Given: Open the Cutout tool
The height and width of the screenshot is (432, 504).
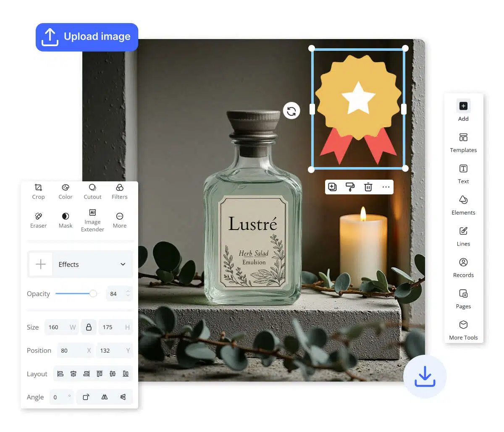Looking at the screenshot, I should pyautogui.click(x=92, y=191).
